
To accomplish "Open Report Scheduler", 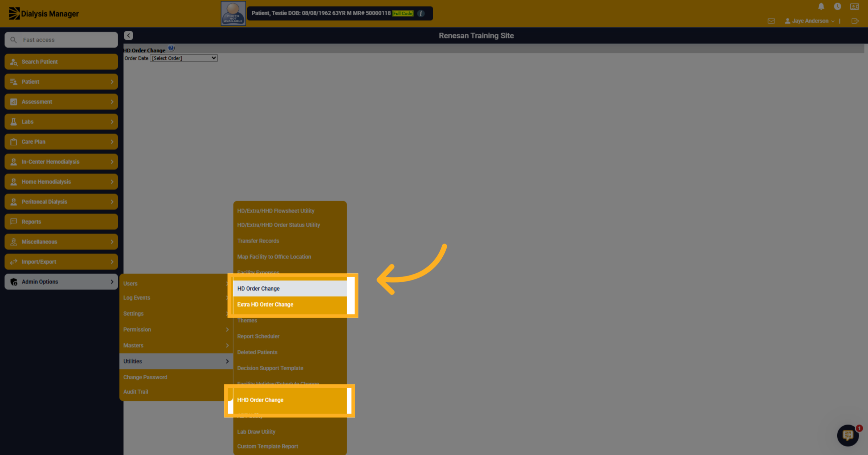I will pos(290,336).
